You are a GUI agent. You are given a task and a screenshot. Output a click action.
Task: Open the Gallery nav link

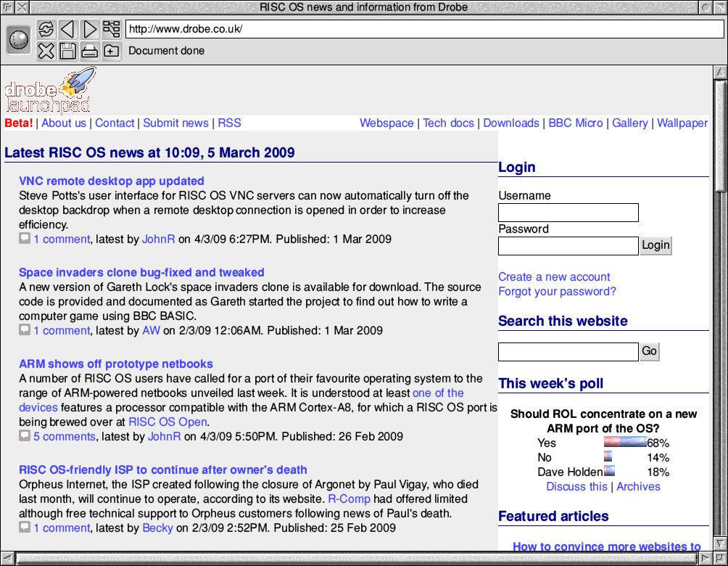629,123
